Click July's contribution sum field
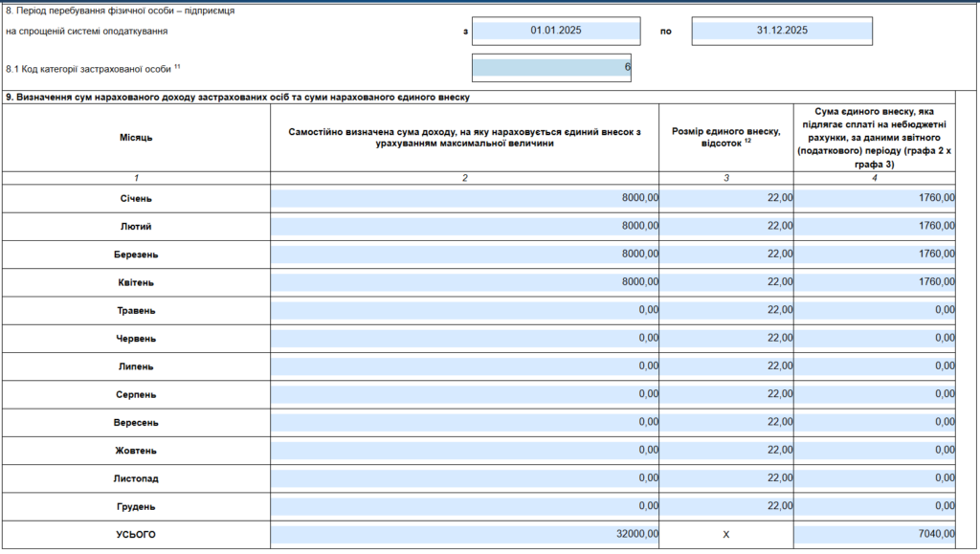Viewport: 980px width, 554px height. [x=875, y=366]
